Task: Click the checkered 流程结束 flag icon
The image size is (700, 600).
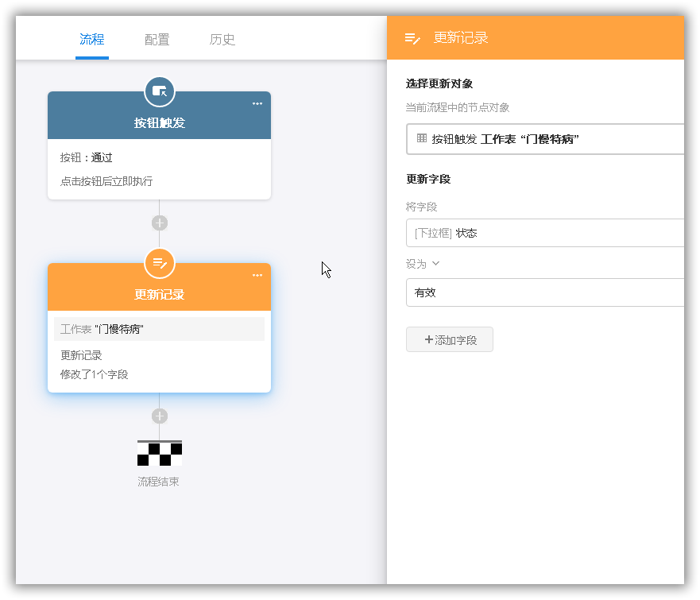Action: (x=160, y=453)
